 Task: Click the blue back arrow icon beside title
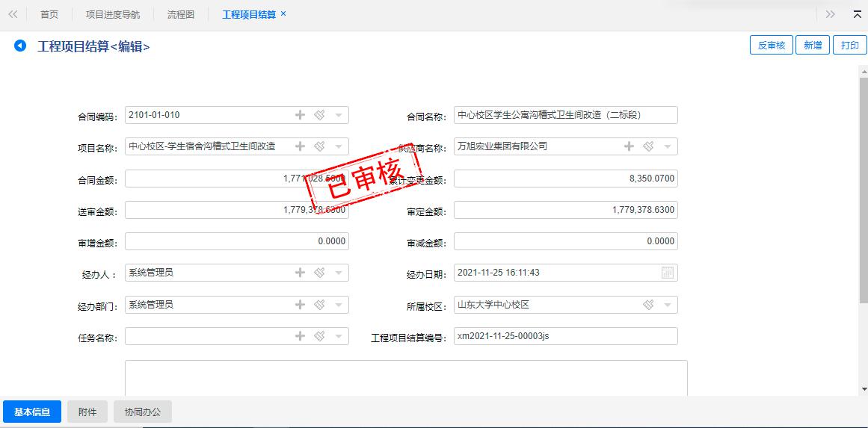click(20, 46)
